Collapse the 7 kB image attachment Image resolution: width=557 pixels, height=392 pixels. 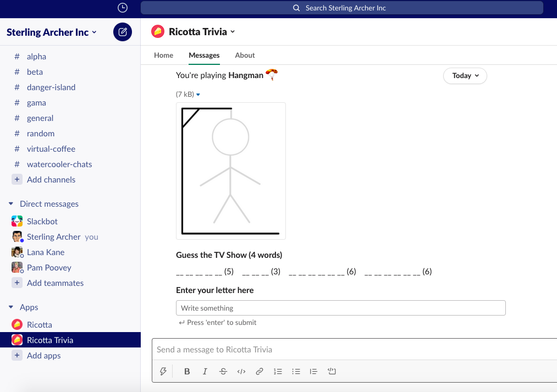(198, 95)
